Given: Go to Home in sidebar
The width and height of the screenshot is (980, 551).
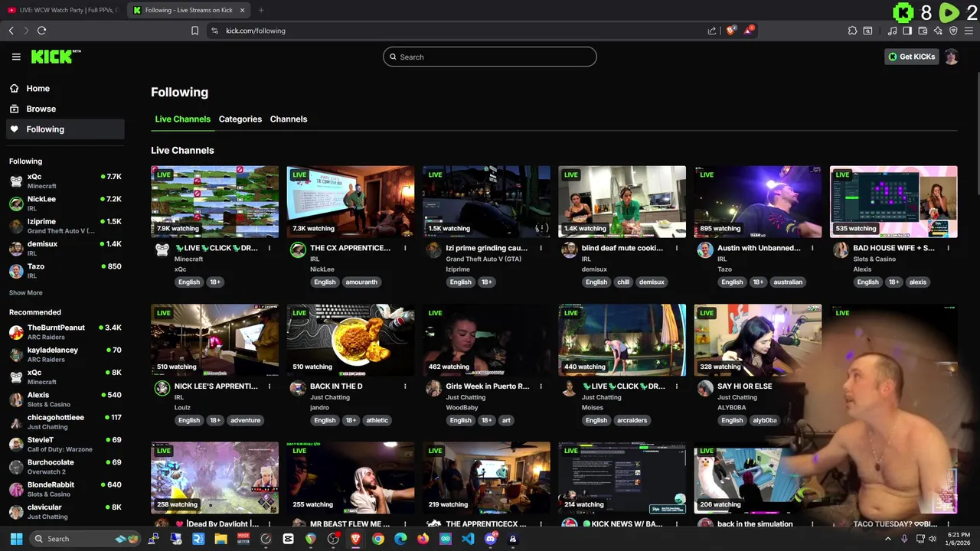Looking at the screenshot, I should [65, 89].
